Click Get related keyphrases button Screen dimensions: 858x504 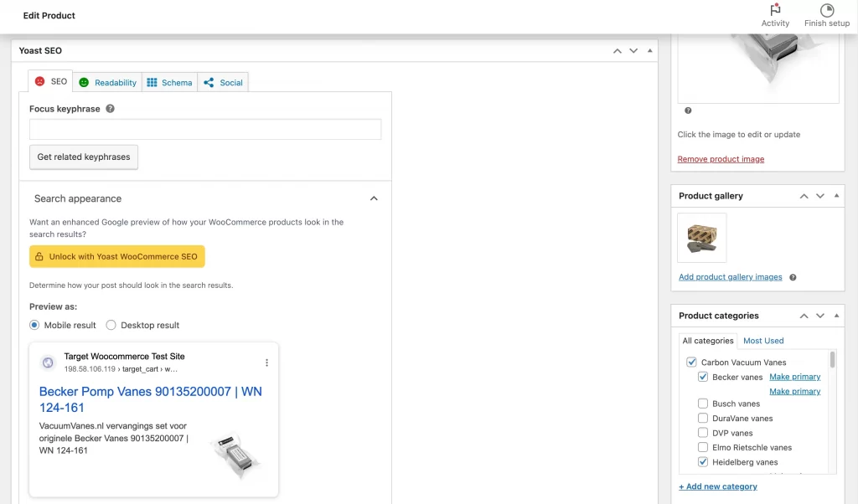[x=84, y=157]
